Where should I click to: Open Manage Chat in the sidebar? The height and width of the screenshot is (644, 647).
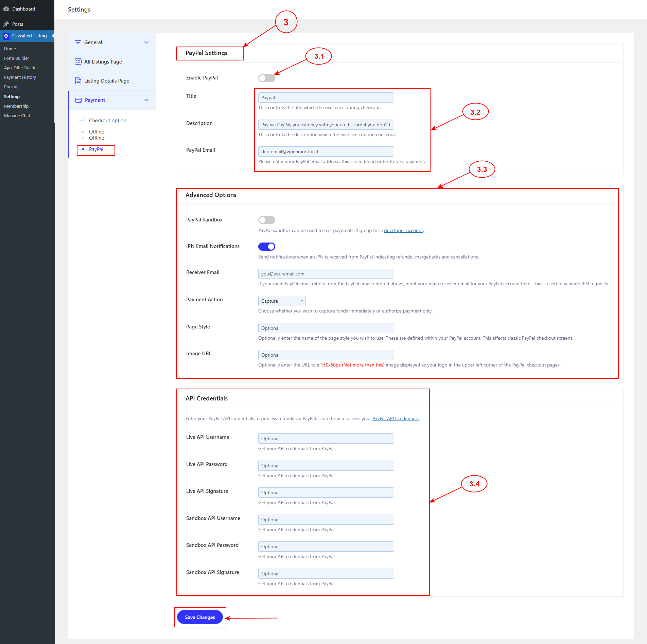coord(17,116)
